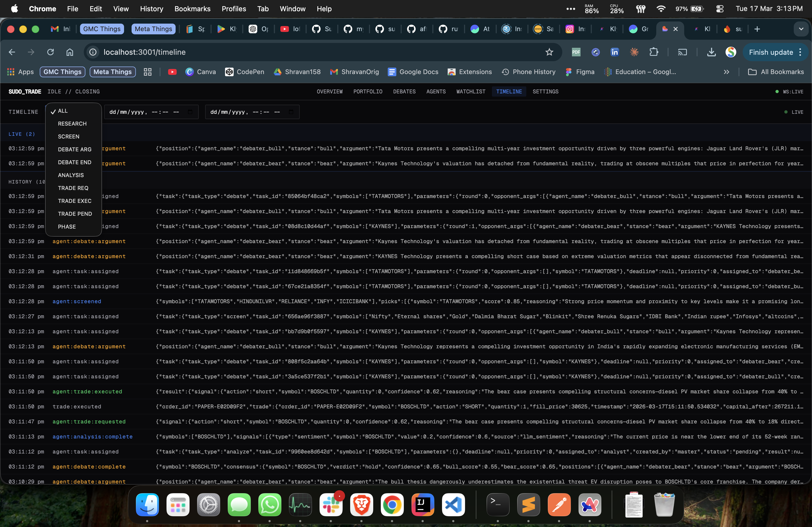Open the Apps grid shortcut

pyautogui.click(x=20, y=72)
